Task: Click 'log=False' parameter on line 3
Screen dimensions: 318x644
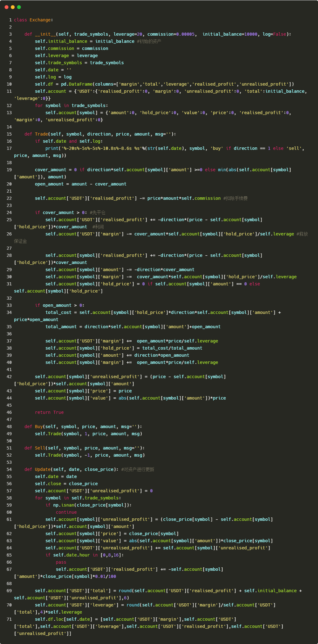Action: (x=274, y=34)
